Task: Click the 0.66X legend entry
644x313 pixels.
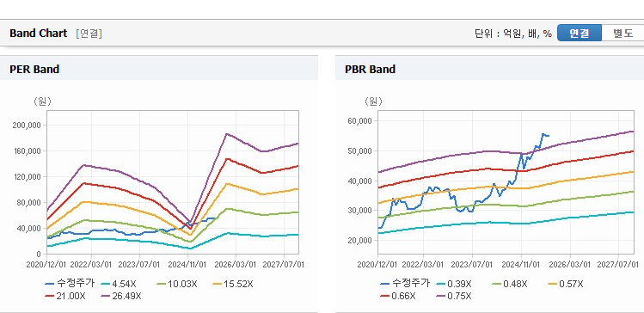Action: point(398,296)
